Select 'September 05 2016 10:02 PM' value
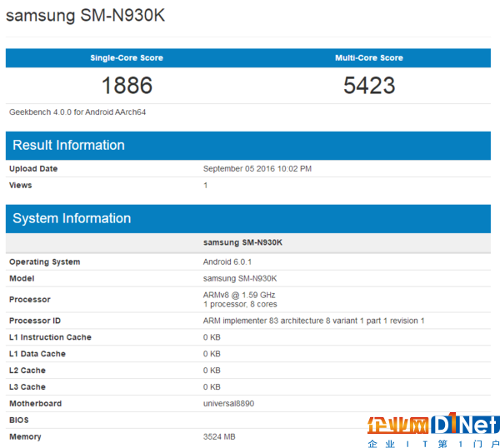Image resolution: width=500 pixels, height=448 pixels. [x=257, y=168]
